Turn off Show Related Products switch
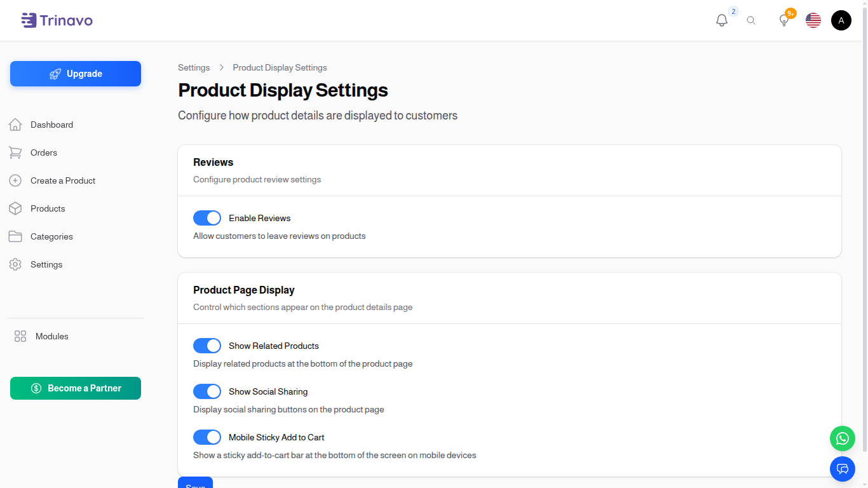This screenshot has height=488, width=868. pyautogui.click(x=207, y=346)
